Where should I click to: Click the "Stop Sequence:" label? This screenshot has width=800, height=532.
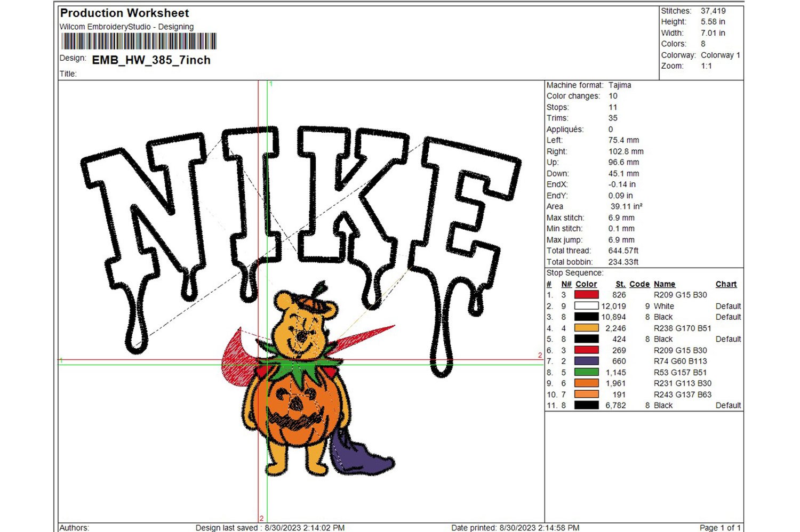[575, 273]
